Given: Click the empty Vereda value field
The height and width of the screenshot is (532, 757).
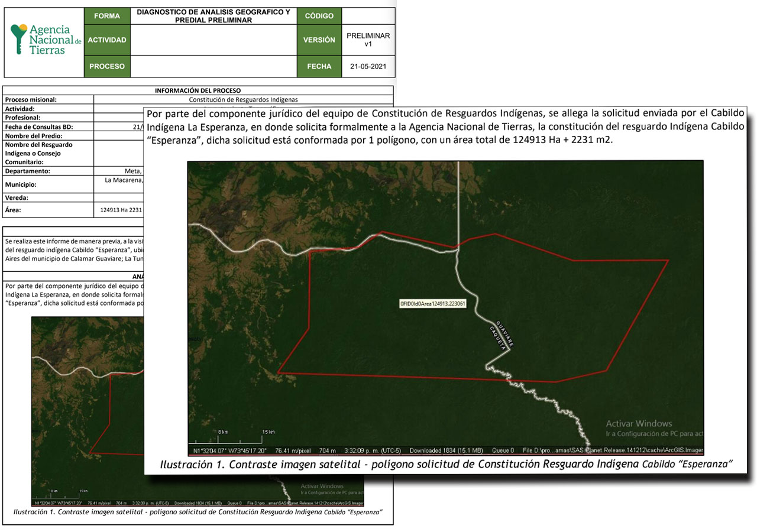Looking at the screenshot, I should pyautogui.click(x=118, y=198).
